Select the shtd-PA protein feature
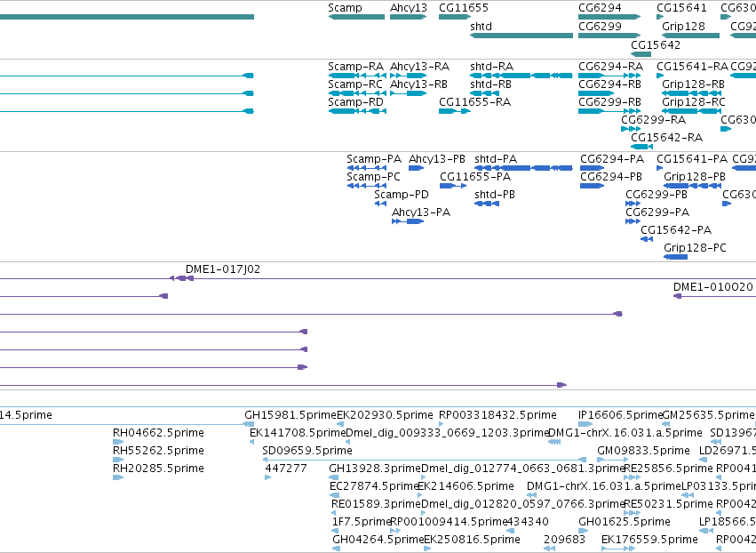 (523, 168)
